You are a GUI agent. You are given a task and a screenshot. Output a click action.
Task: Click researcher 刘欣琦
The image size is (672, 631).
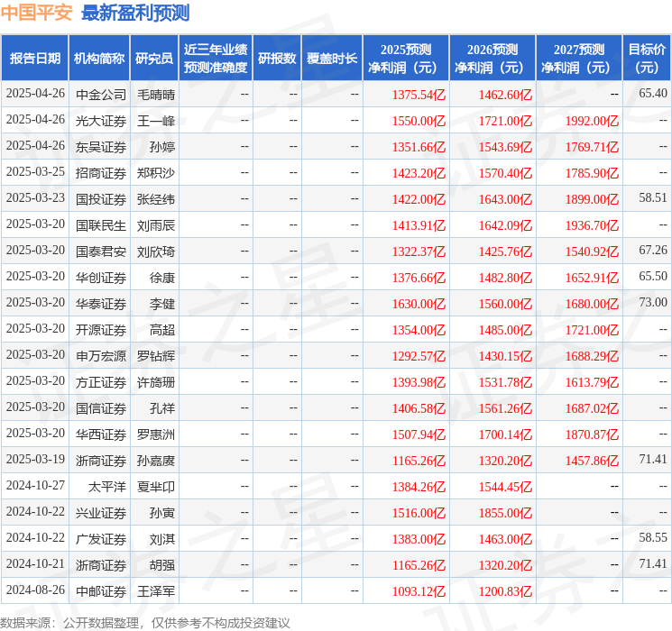[156, 251]
